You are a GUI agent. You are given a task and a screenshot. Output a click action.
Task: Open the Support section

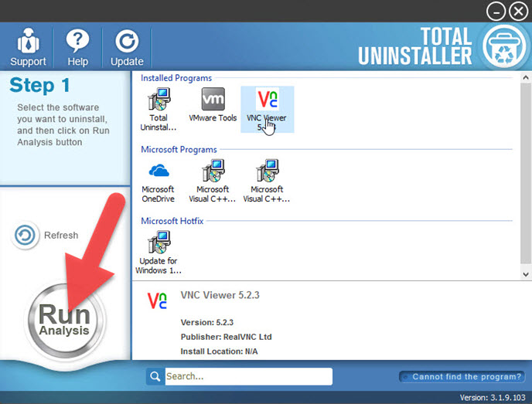28,47
